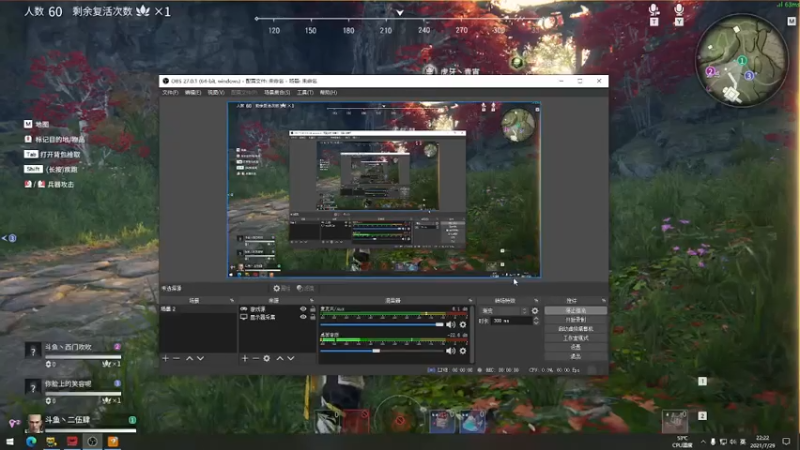Move the scene up in the Scenes panel

point(189,359)
